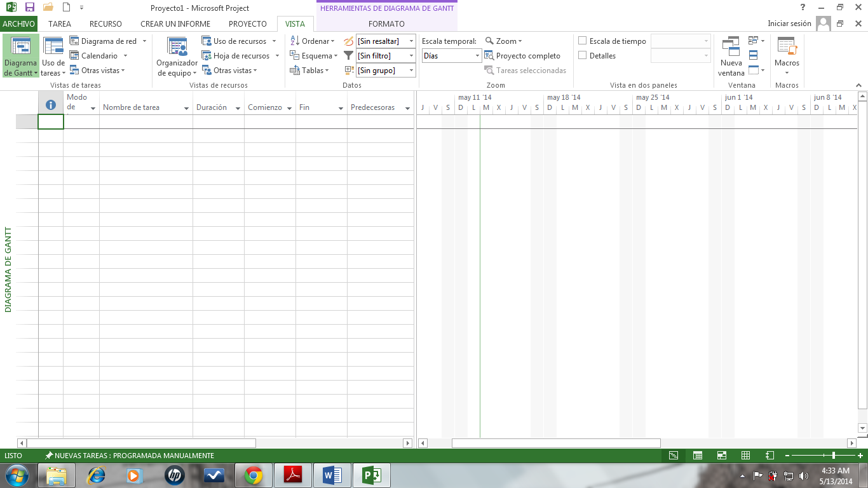Screen dimensions: 868x488
Task: Click Nuevas Tareas: Programada Manualmente status button
Action: point(130,456)
